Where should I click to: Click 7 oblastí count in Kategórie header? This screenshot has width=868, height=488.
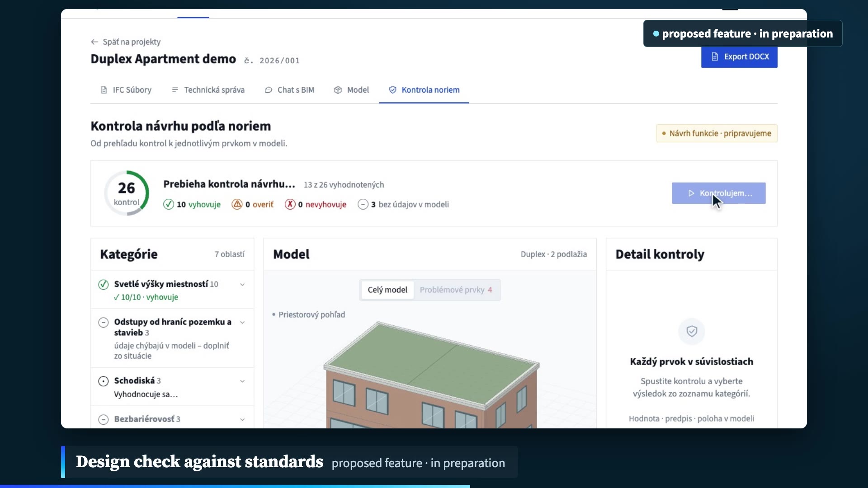pos(230,254)
